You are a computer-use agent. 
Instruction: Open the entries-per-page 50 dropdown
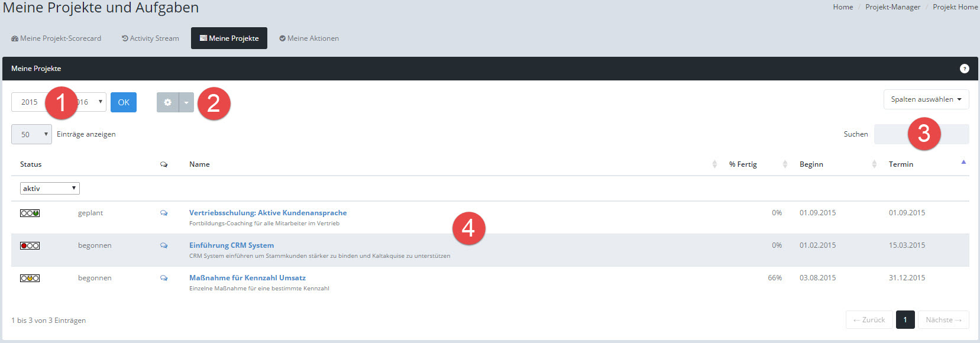click(31, 134)
